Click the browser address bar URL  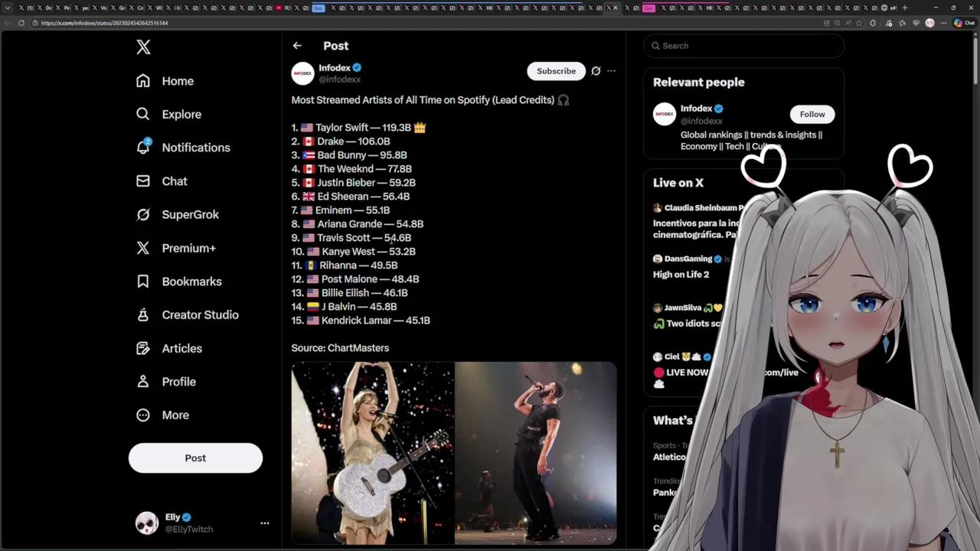click(x=104, y=23)
